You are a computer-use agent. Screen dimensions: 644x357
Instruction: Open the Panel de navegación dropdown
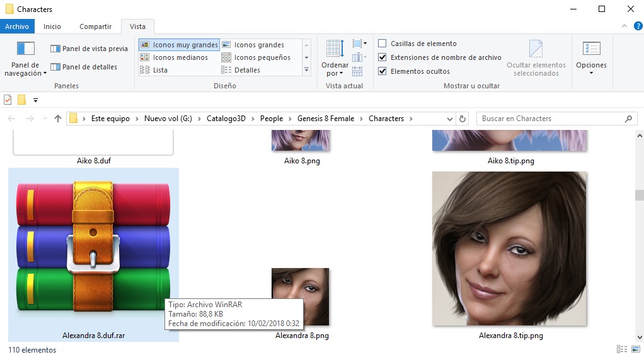(25, 59)
